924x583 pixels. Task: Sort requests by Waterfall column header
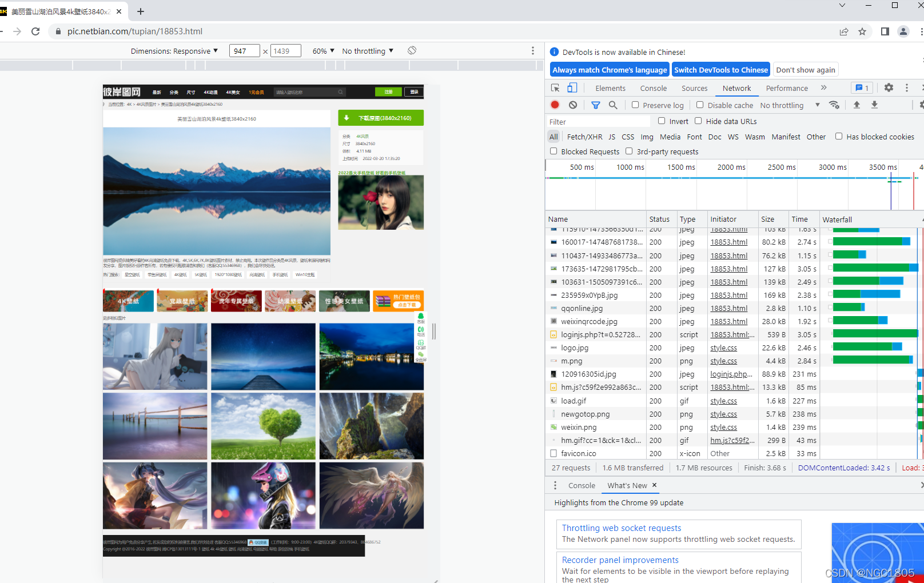[x=871, y=219]
